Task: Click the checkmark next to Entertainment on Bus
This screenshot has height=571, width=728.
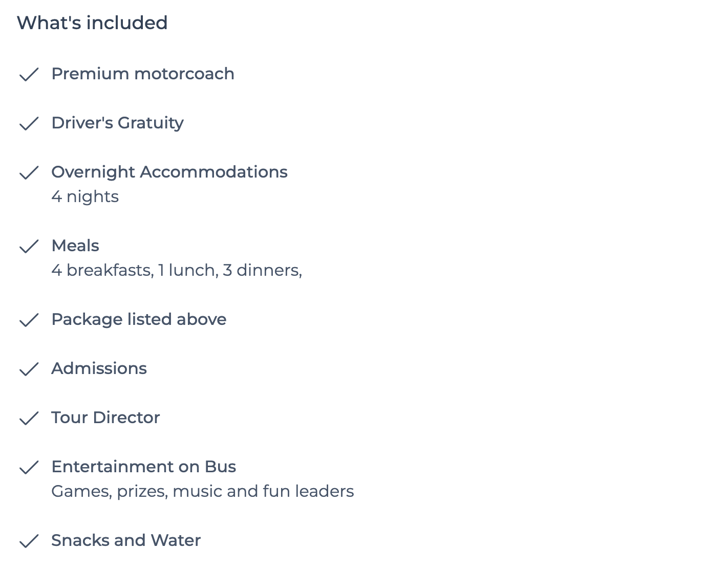Action: (29, 467)
